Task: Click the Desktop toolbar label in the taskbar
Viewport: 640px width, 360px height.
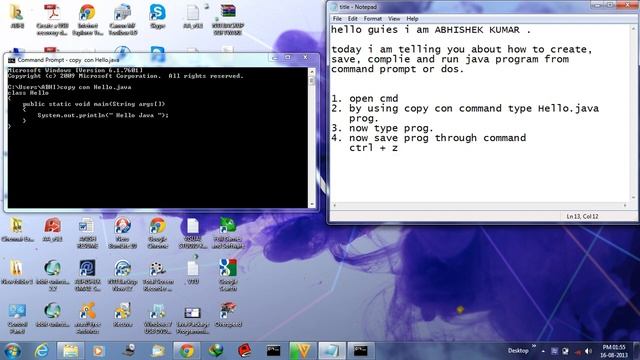Action: (x=518, y=351)
